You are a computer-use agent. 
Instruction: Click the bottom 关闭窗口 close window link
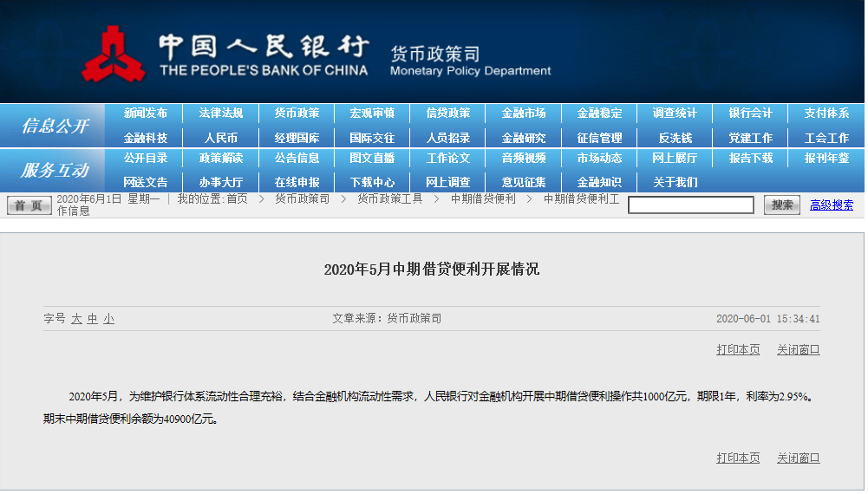click(x=798, y=458)
